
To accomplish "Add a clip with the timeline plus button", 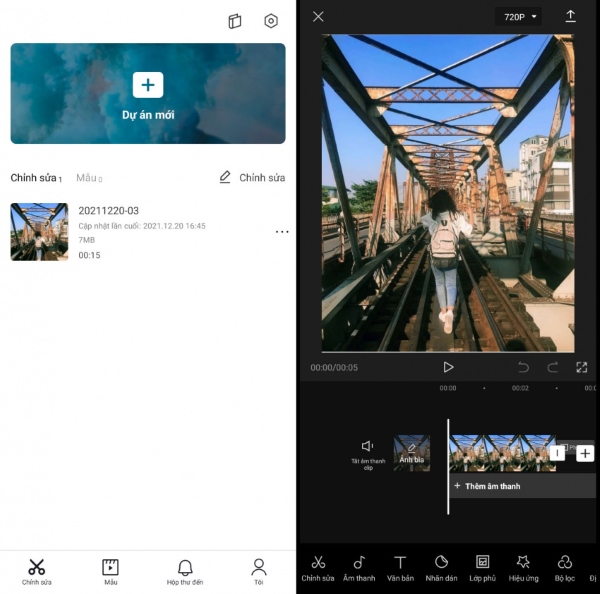I will [585, 453].
